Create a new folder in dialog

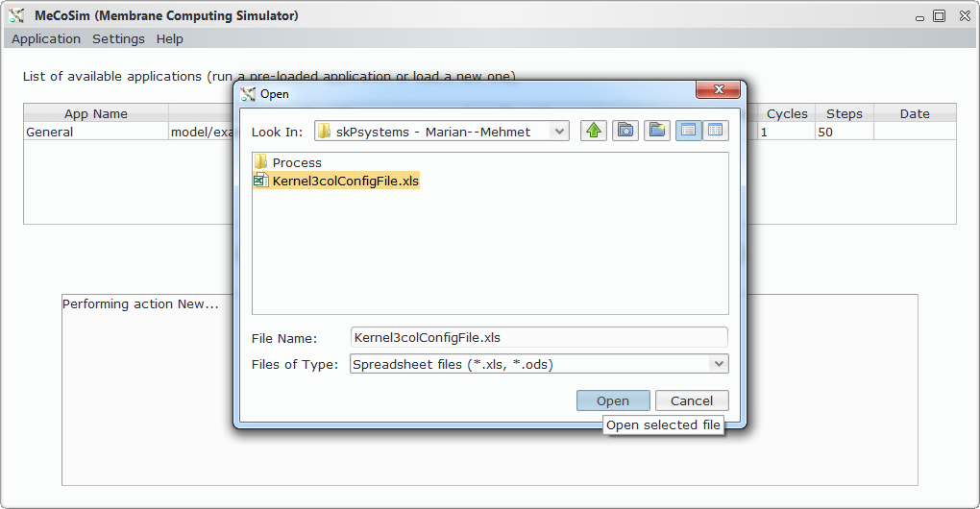coord(657,131)
